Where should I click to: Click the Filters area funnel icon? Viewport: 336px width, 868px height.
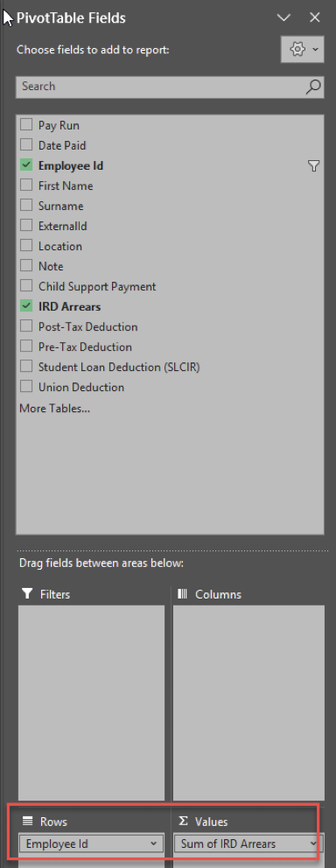tap(26, 594)
